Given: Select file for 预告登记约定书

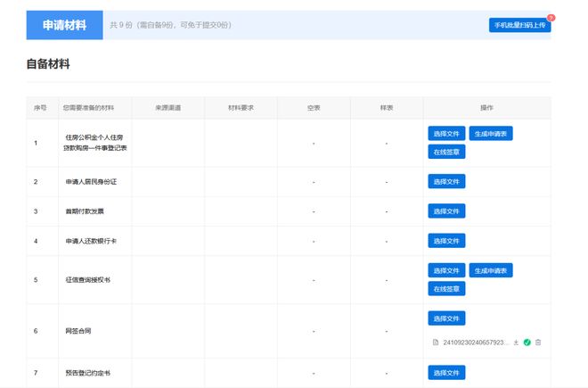Looking at the screenshot, I should (446, 373).
